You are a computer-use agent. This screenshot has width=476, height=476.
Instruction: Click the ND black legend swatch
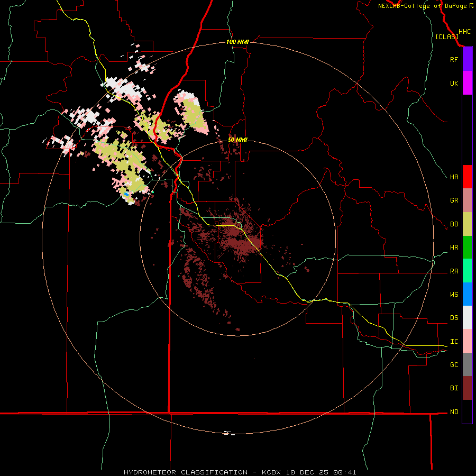pyautogui.click(x=467, y=411)
